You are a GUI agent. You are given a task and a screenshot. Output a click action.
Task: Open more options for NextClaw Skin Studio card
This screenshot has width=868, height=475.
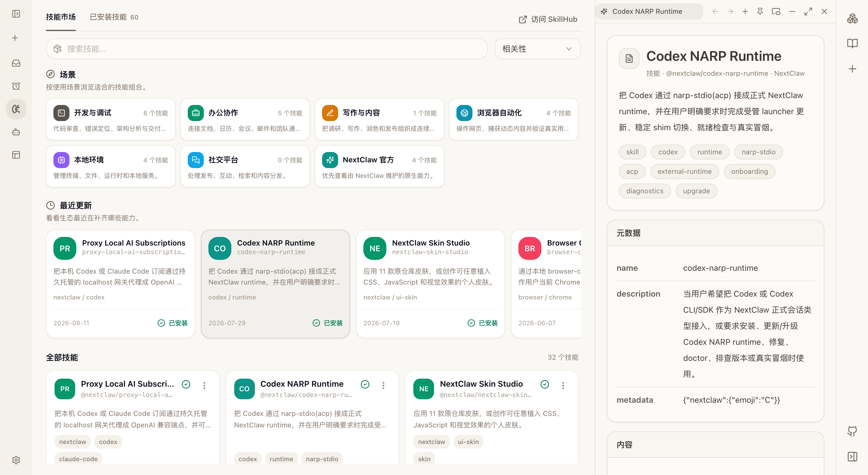tap(563, 385)
